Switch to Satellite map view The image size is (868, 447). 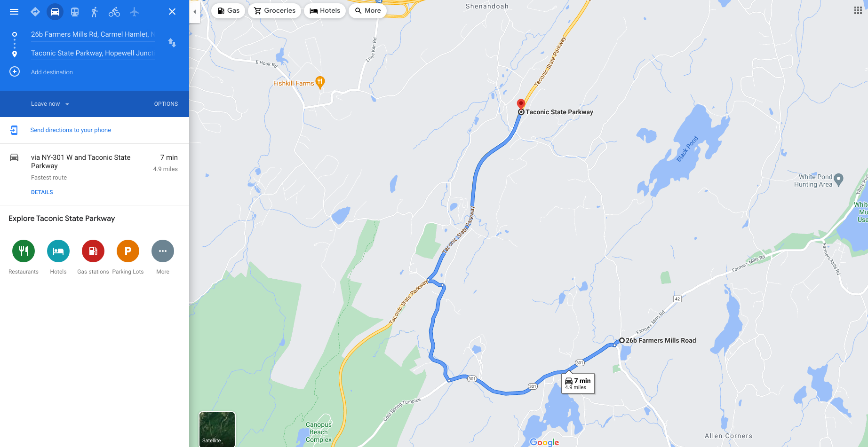(217, 429)
